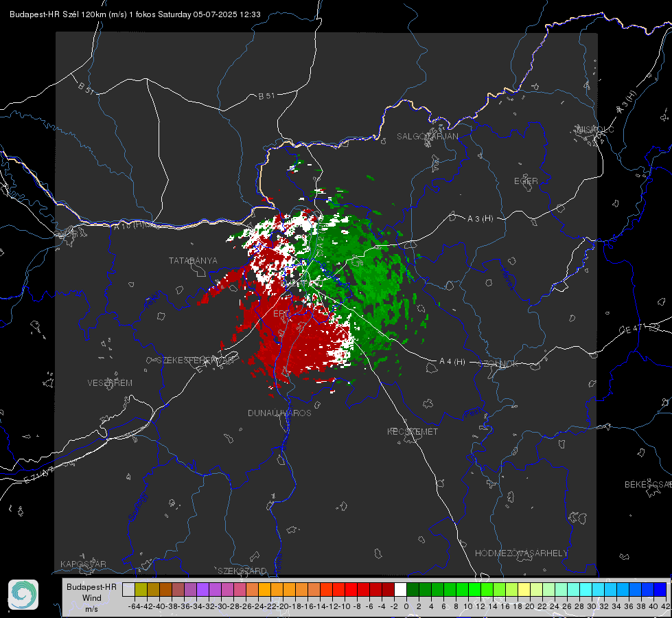Click the KAPOSVAR city label
Image resolution: width=672 pixels, height=618 pixels.
click(83, 564)
